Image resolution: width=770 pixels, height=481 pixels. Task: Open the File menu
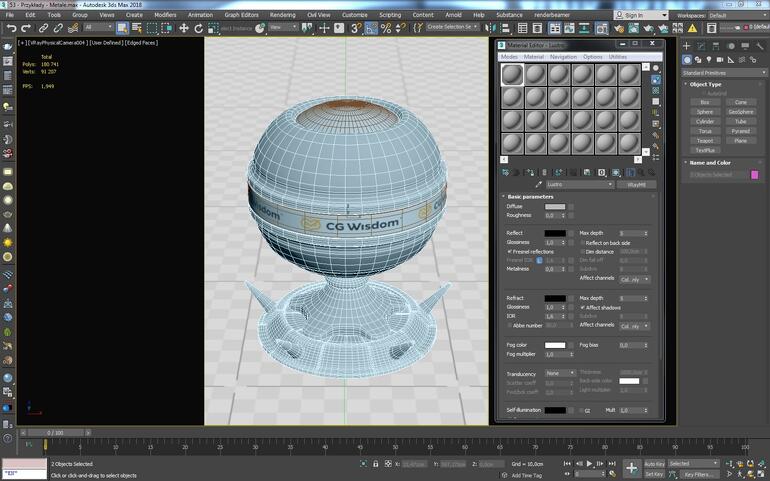point(9,15)
